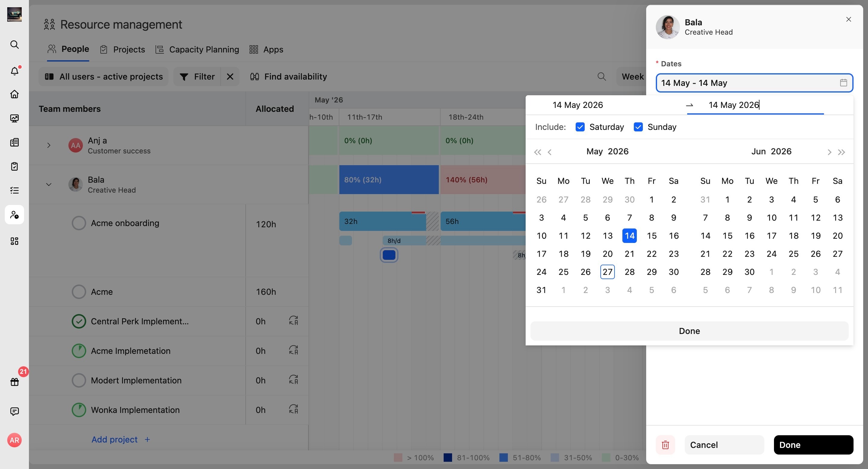Image resolution: width=868 pixels, height=469 pixels.
Task: Click Wonka Implementation progress circle
Action: coord(79,410)
